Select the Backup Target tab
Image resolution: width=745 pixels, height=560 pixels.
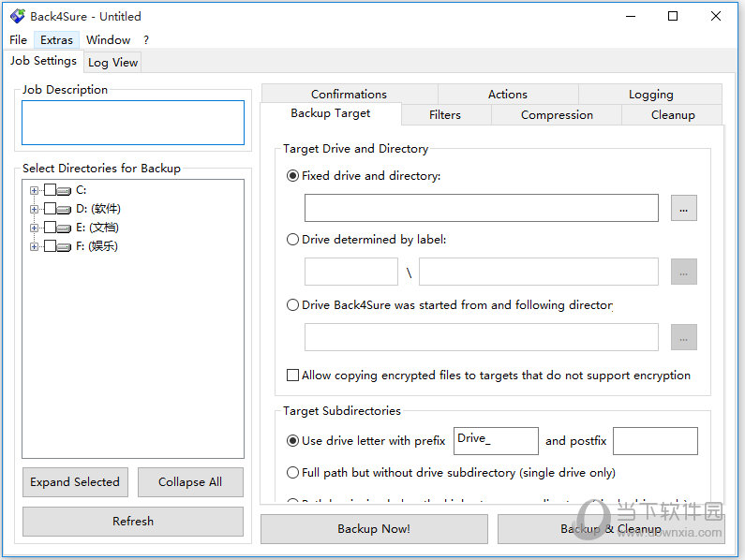(x=331, y=113)
